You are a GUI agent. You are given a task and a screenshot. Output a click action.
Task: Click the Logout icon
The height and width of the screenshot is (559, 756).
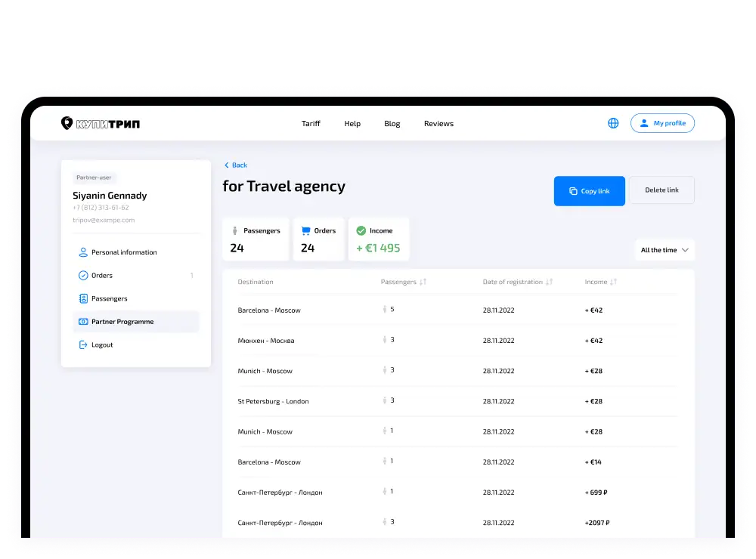coord(83,344)
